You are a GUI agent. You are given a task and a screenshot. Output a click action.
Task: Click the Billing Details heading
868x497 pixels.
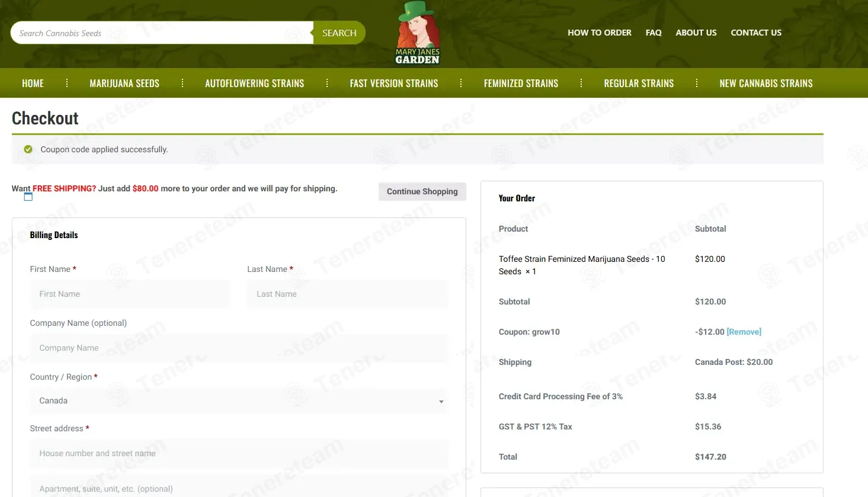[54, 235]
